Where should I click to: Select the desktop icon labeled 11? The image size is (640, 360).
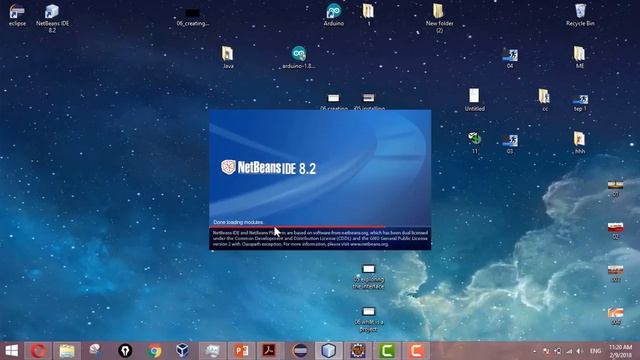click(474, 143)
